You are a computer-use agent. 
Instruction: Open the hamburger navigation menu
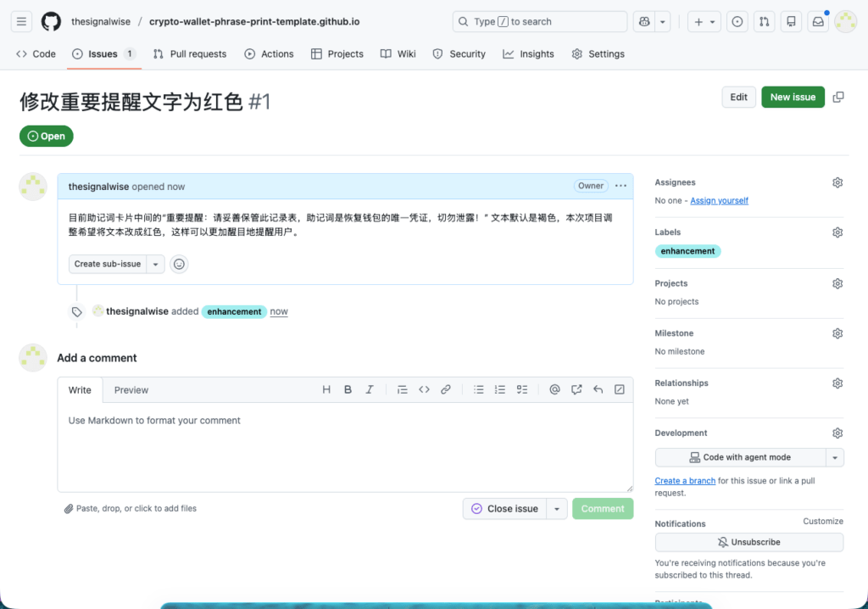click(22, 21)
